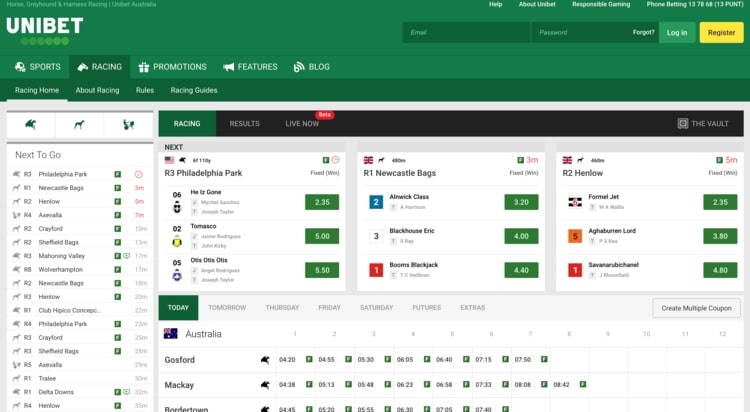Click the yellow Register button
Viewport: 750px width, 412px height.
coord(721,33)
